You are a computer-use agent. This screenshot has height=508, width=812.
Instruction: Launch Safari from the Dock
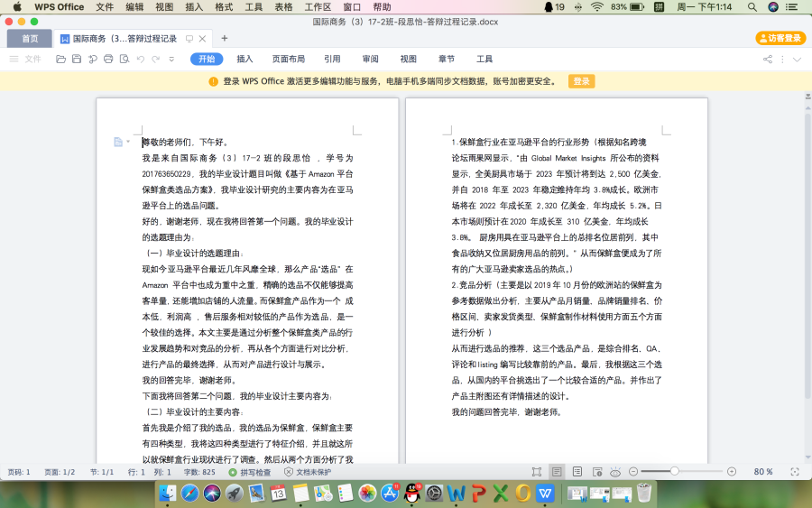(x=190, y=493)
